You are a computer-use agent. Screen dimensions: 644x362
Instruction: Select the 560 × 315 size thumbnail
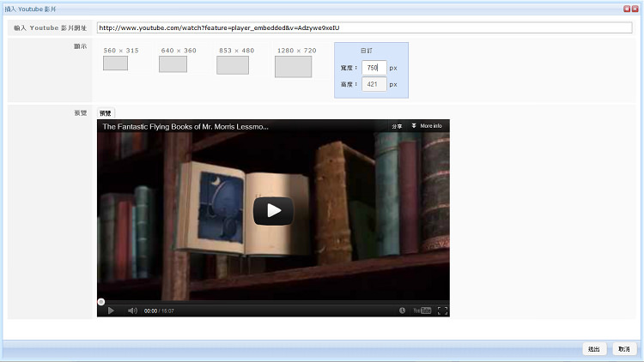115,63
